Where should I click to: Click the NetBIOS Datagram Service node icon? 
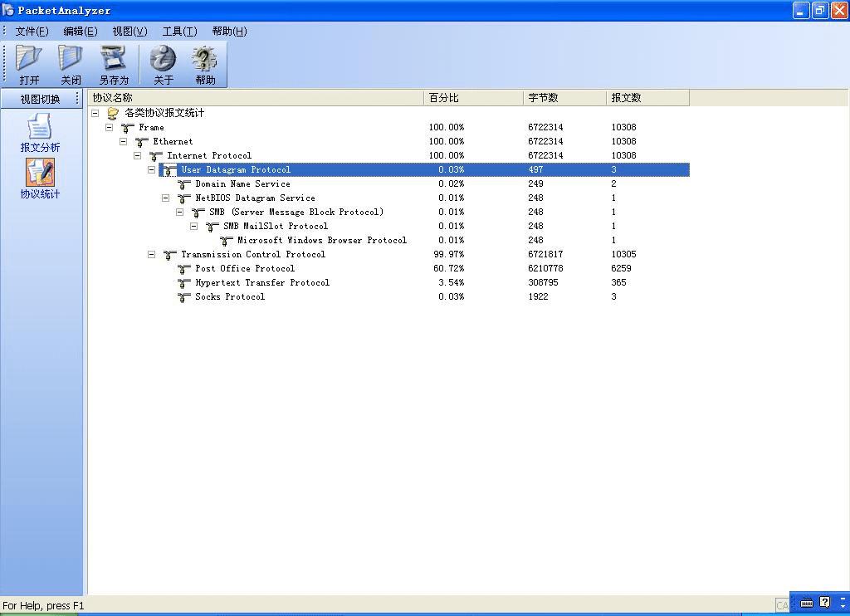pos(183,198)
